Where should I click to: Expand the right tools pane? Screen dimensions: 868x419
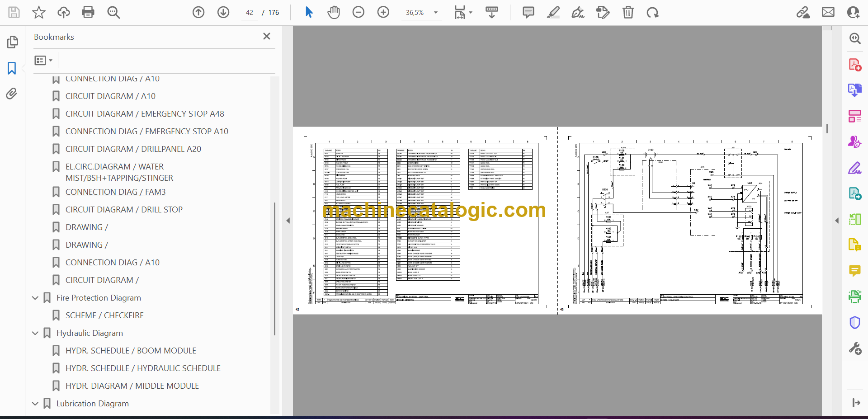(x=856, y=403)
